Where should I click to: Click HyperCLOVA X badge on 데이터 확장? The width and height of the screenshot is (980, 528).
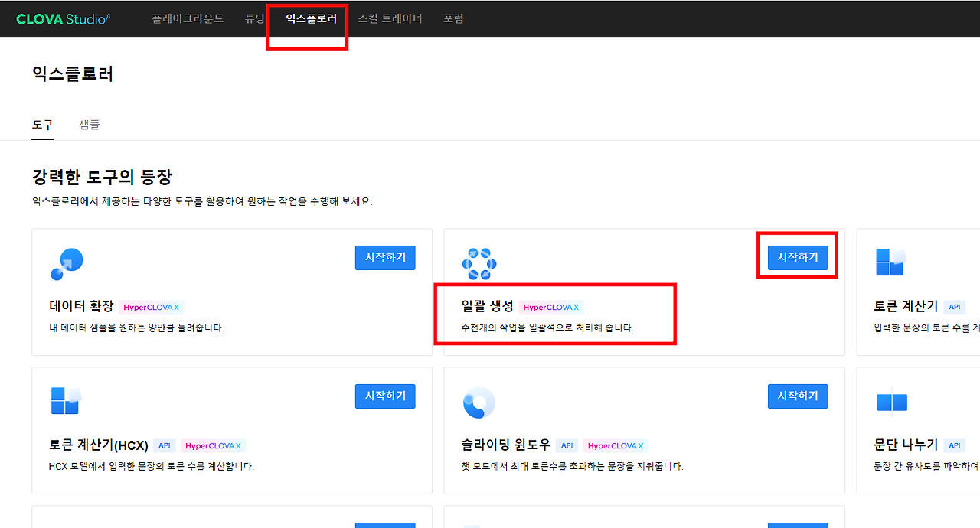[x=152, y=308]
